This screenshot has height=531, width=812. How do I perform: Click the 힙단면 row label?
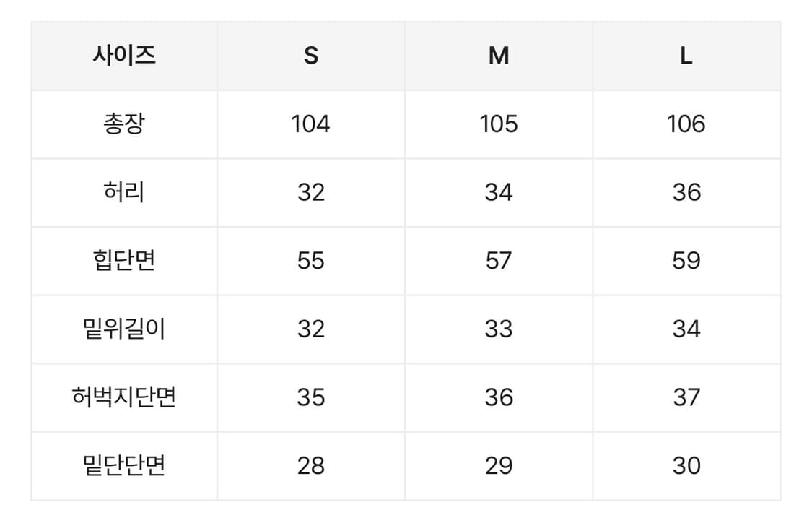point(124,260)
